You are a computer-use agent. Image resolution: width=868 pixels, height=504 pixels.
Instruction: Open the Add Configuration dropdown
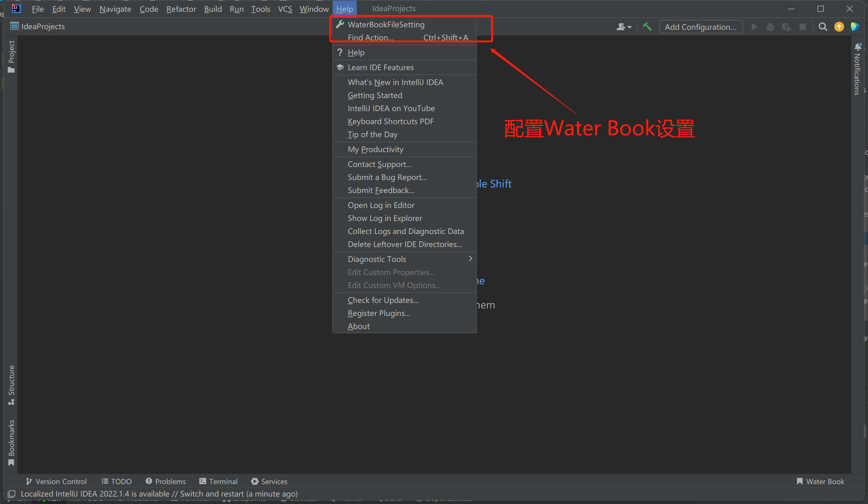coord(701,27)
